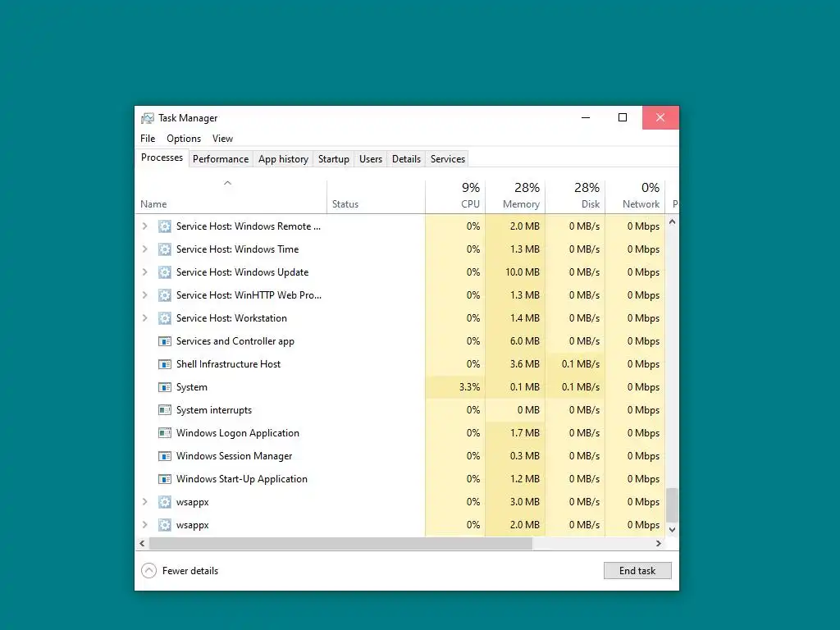Switch to the Performance tab
840x630 pixels.
pyautogui.click(x=221, y=159)
